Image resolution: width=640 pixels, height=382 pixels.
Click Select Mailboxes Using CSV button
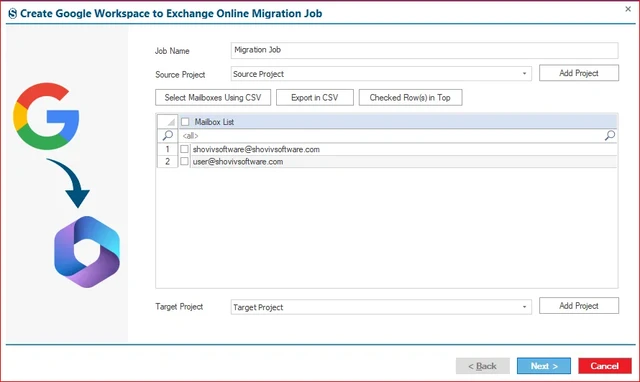coord(213,98)
